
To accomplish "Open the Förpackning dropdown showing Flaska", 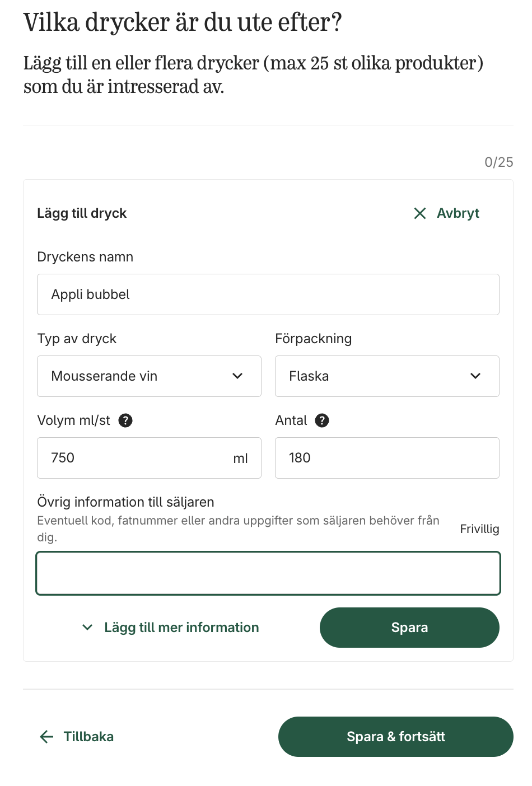I will coord(386,376).
